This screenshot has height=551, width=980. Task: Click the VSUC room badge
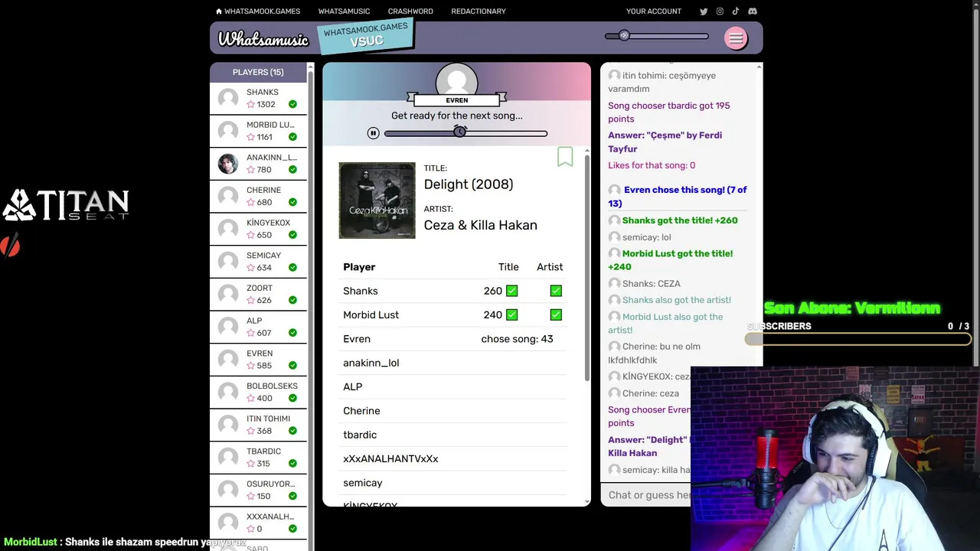tap(366, 35)
